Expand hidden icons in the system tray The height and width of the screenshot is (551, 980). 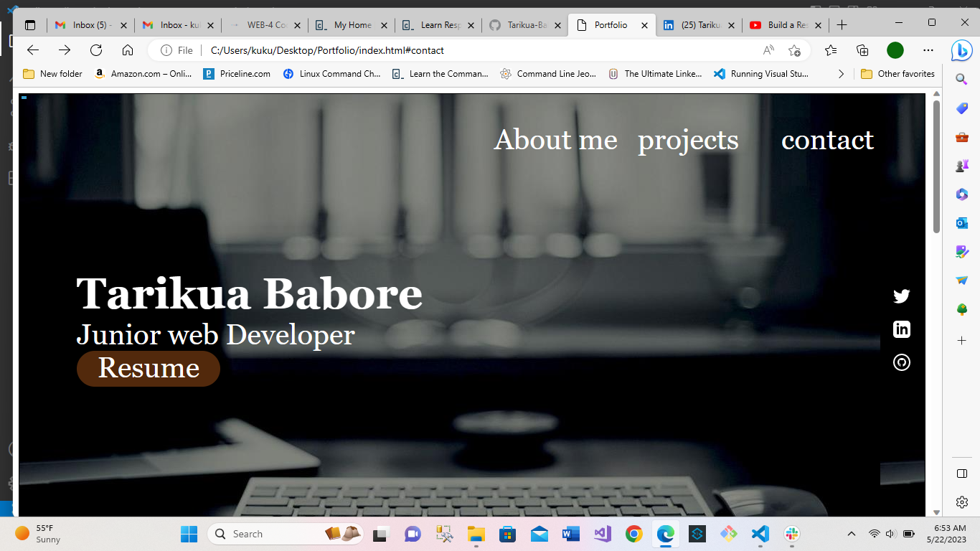tap(852, 534)
